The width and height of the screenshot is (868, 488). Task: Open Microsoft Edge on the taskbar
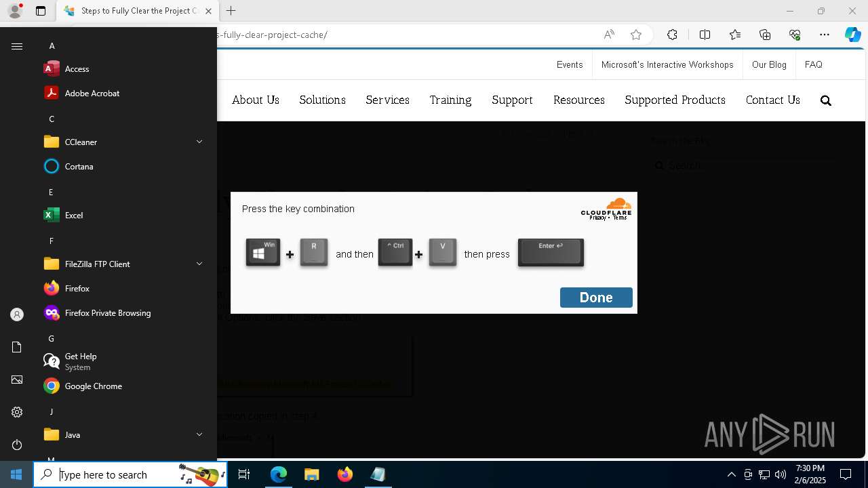coord(279,474)
